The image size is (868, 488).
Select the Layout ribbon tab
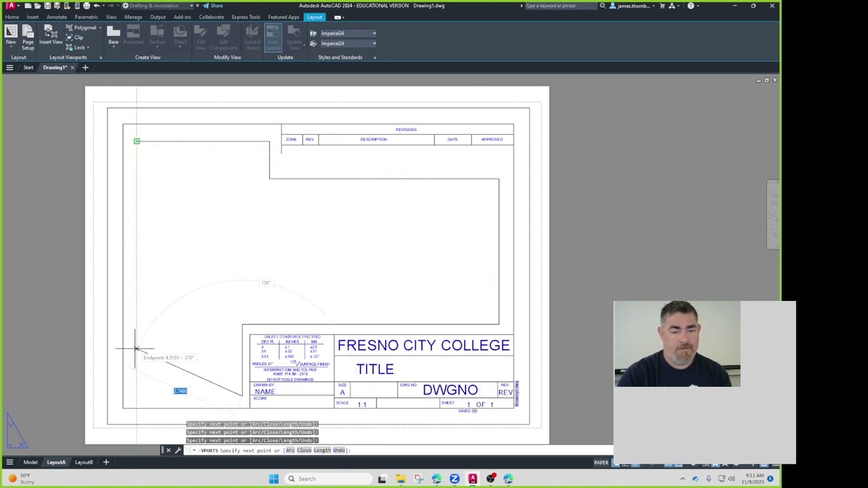coord(315,17)
